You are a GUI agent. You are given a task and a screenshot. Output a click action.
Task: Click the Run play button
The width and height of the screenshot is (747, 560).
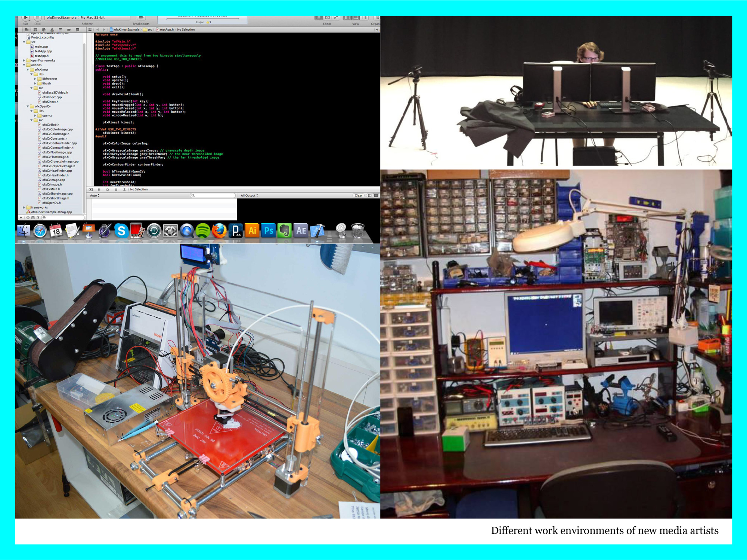pyautogui.click(x=25, y=18)
